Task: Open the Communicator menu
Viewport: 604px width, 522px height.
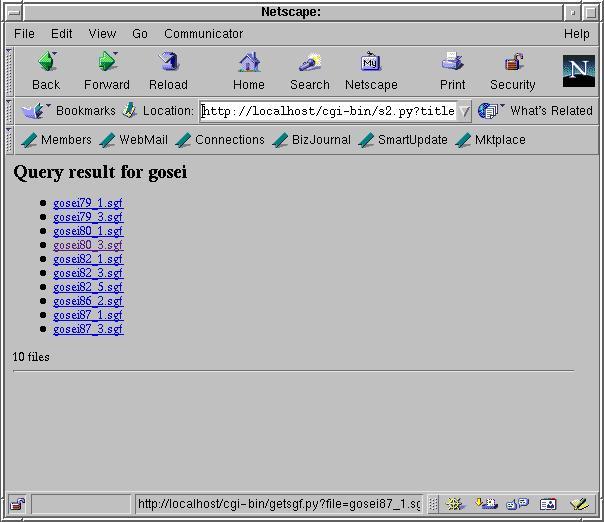Action: click(x=203, y=33)
